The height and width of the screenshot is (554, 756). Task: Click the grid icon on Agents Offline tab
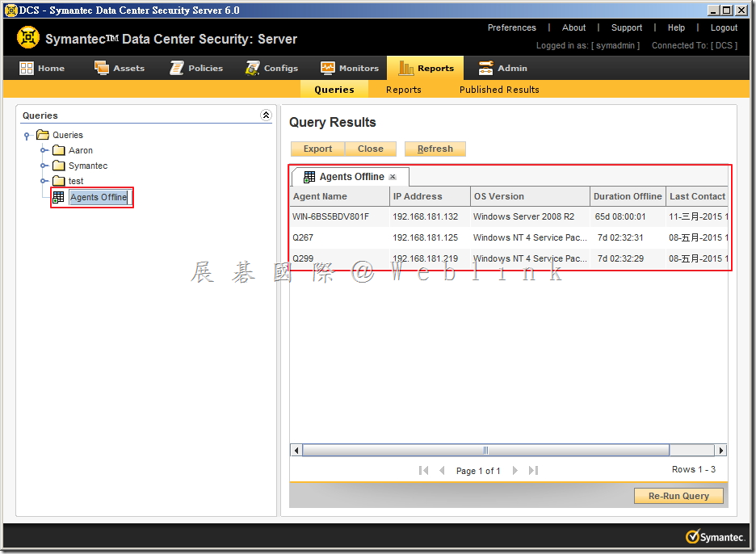309,177
